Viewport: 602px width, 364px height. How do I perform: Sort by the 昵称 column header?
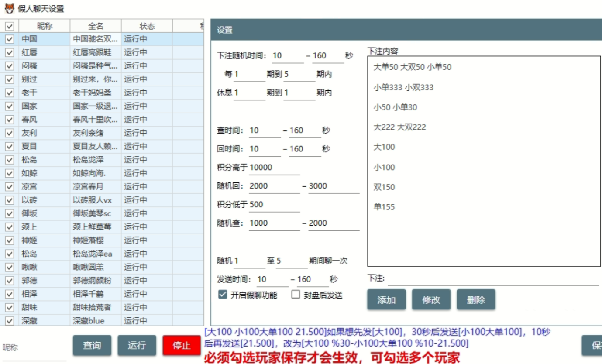tap(44, 26)
